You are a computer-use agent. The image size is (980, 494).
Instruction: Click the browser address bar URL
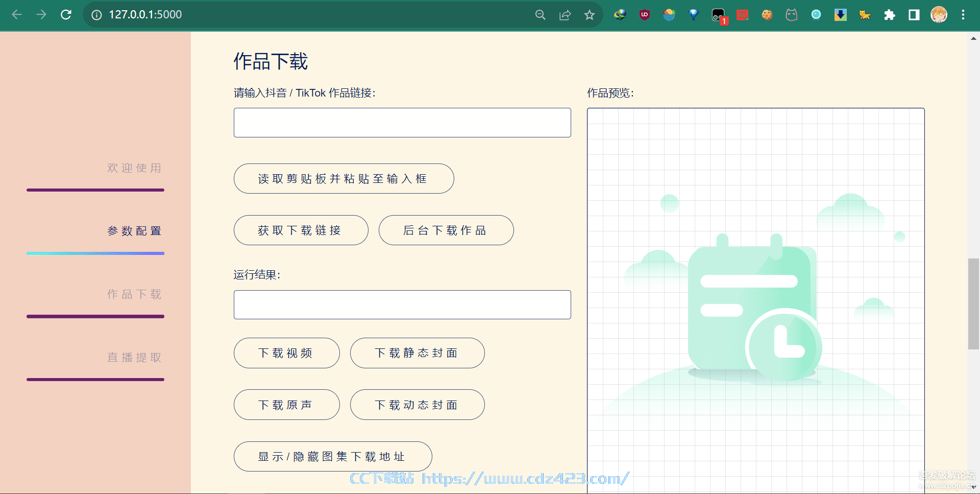tap(145, 15)
